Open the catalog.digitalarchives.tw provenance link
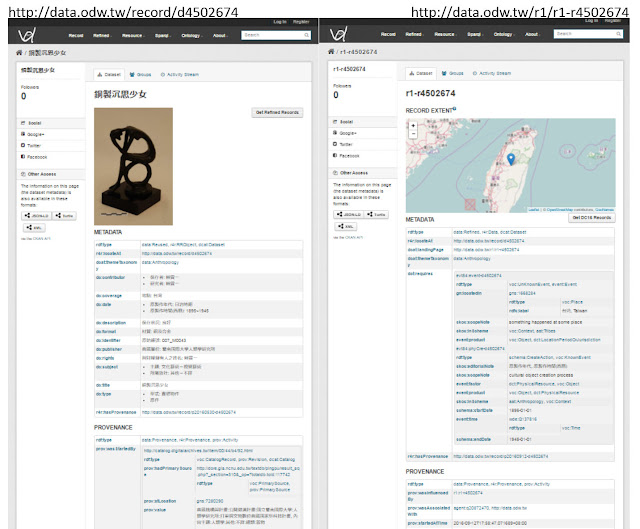 coord(198,451)
